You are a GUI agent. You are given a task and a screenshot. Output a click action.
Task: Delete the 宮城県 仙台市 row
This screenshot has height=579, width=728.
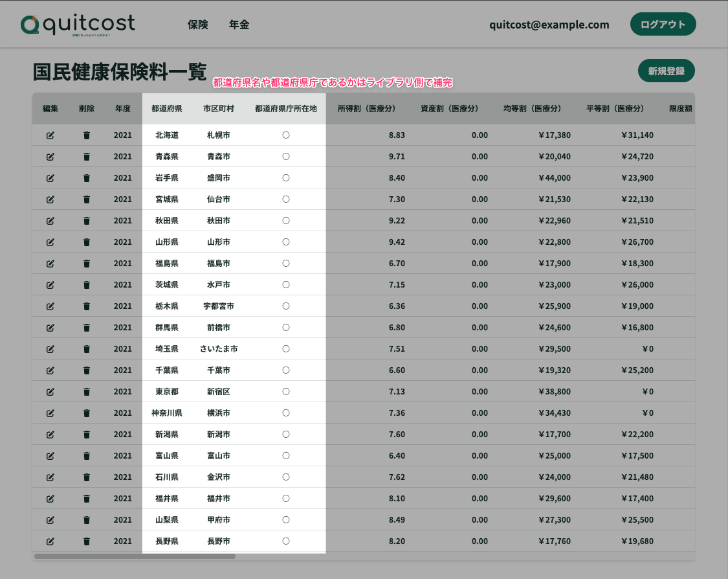coord(86,199)
